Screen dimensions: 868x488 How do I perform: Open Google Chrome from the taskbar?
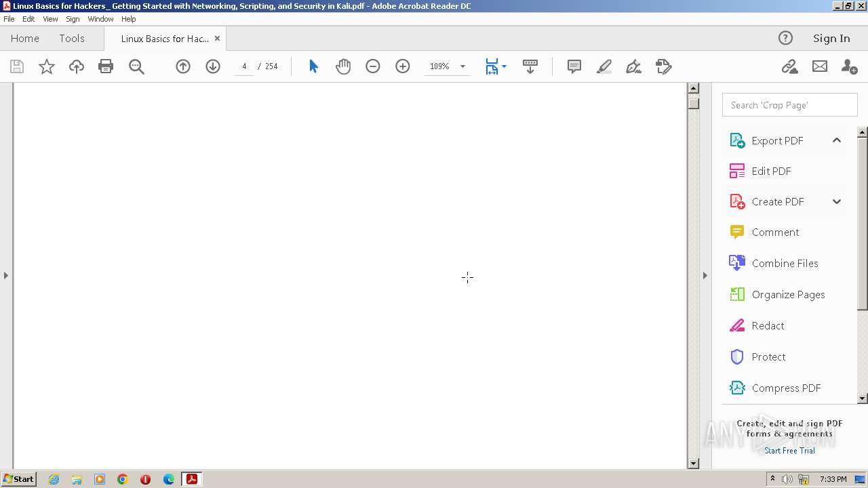pos(123,479)
